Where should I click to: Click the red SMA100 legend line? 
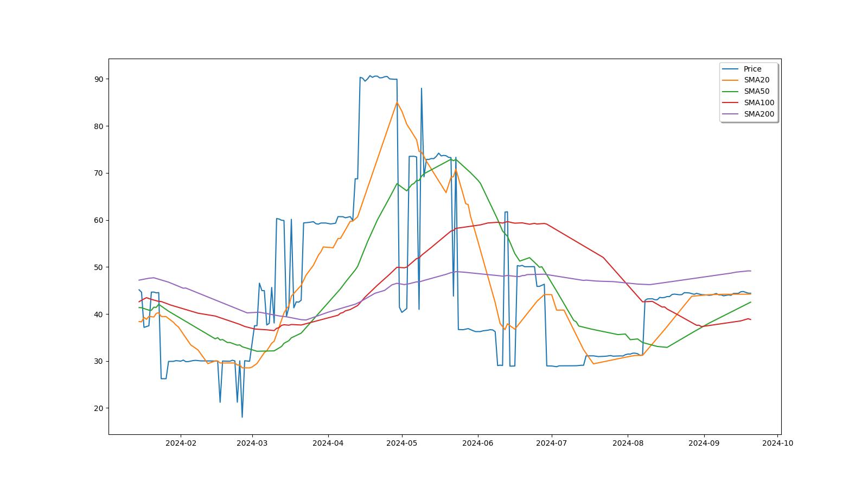[731, 103]
